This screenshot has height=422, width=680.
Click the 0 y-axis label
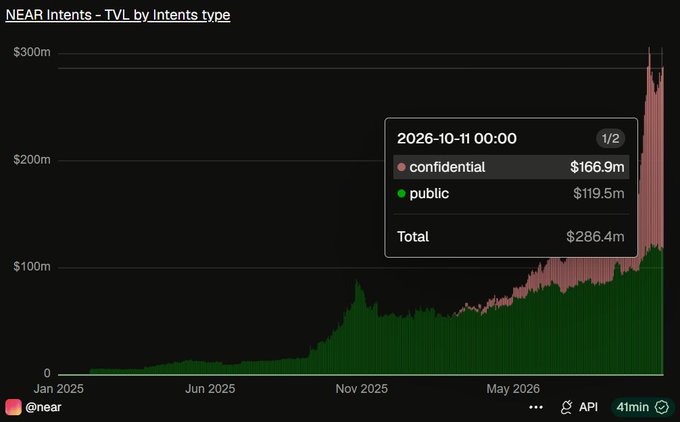47,373
